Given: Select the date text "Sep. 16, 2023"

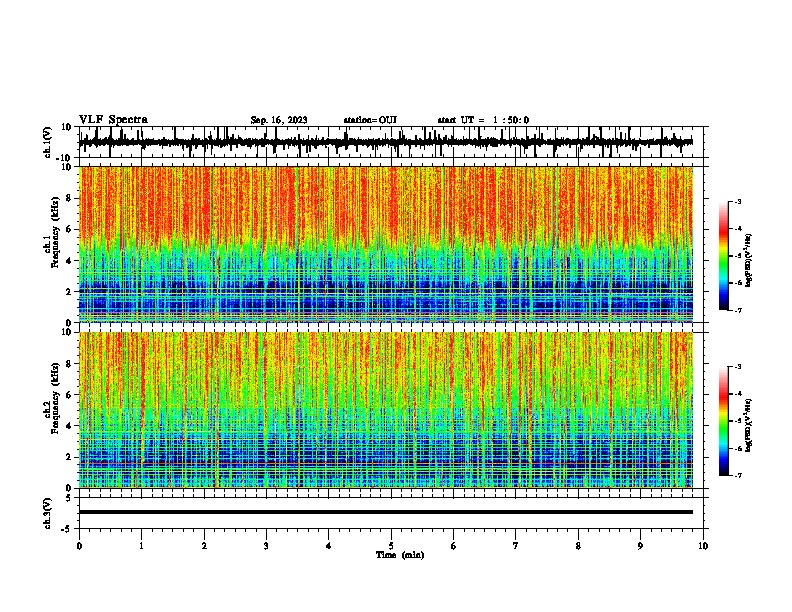Looking at the screenshot, I should point(279,120).
